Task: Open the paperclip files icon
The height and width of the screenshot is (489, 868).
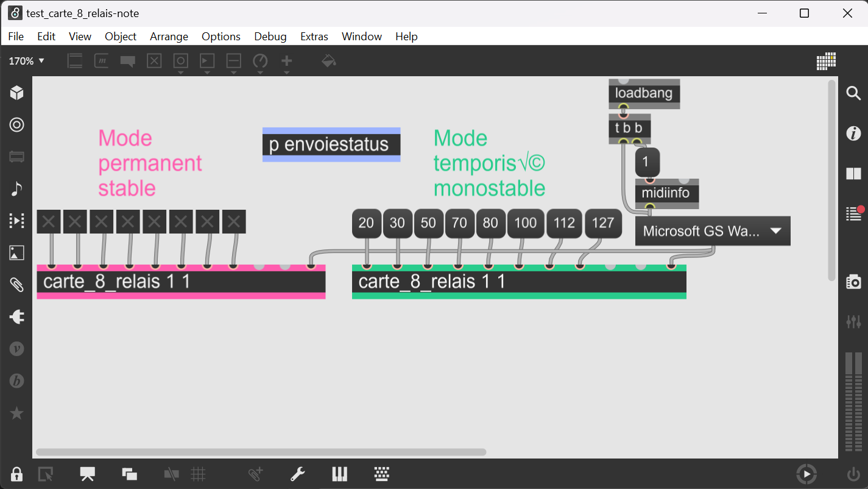Action: (16, 285)
